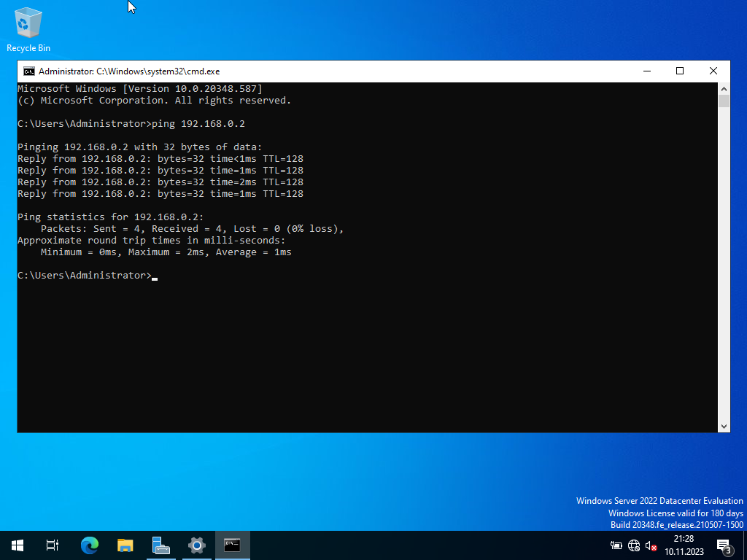This screenshot has height=560, width=747.
Task: Click the cmd.exe title bar system icon
Action: 29,71
